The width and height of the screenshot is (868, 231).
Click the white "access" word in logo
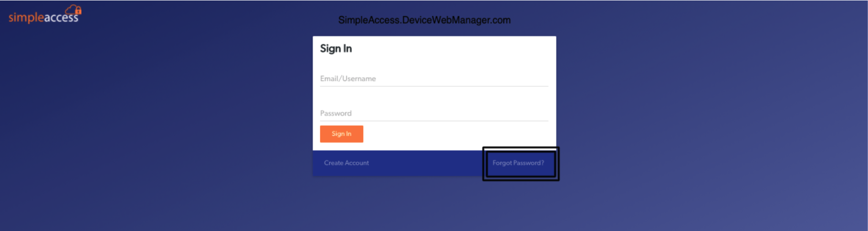(61, 18)
